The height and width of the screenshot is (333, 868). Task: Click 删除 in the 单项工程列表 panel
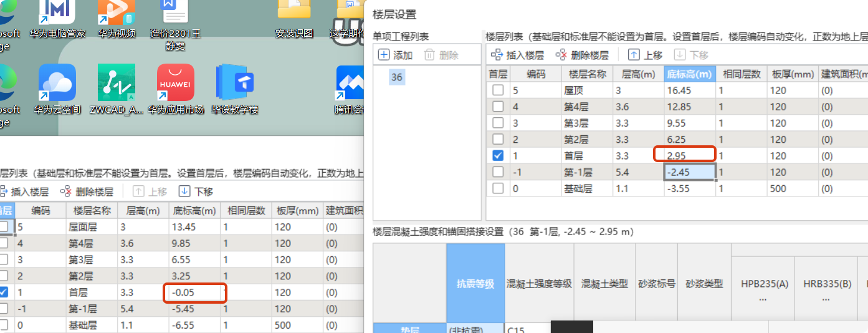pyautogui.click(x=441, y=55)
